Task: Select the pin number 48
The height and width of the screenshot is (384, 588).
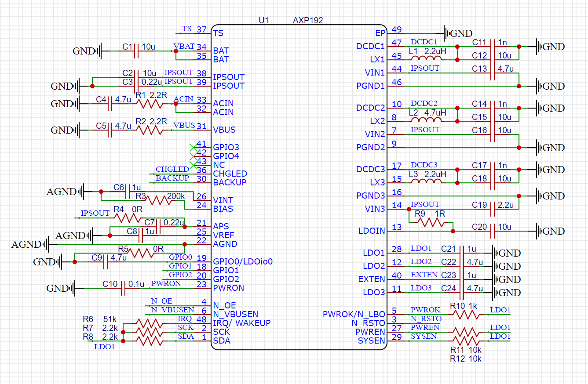Action: (x=201, y=319)
